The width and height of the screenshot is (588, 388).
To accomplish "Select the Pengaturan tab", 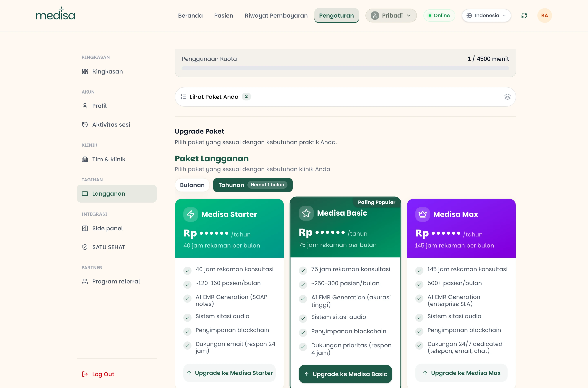I will pos(336,16).
